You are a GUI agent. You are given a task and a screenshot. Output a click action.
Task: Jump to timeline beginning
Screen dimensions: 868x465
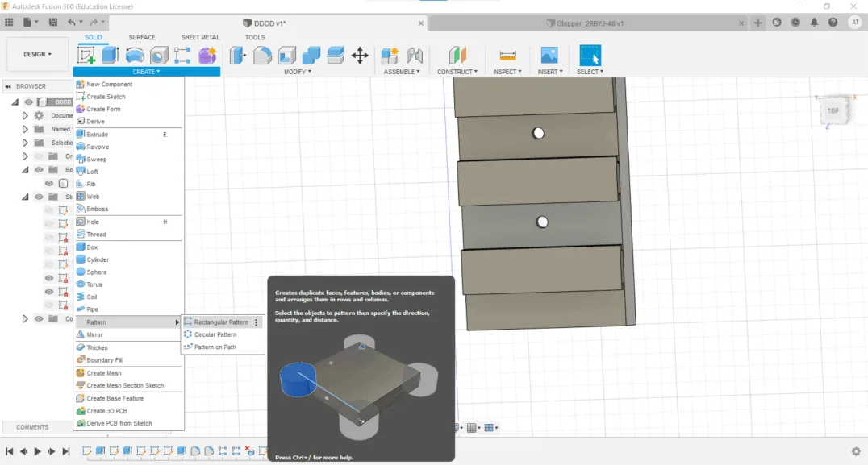tap(10, 452)
